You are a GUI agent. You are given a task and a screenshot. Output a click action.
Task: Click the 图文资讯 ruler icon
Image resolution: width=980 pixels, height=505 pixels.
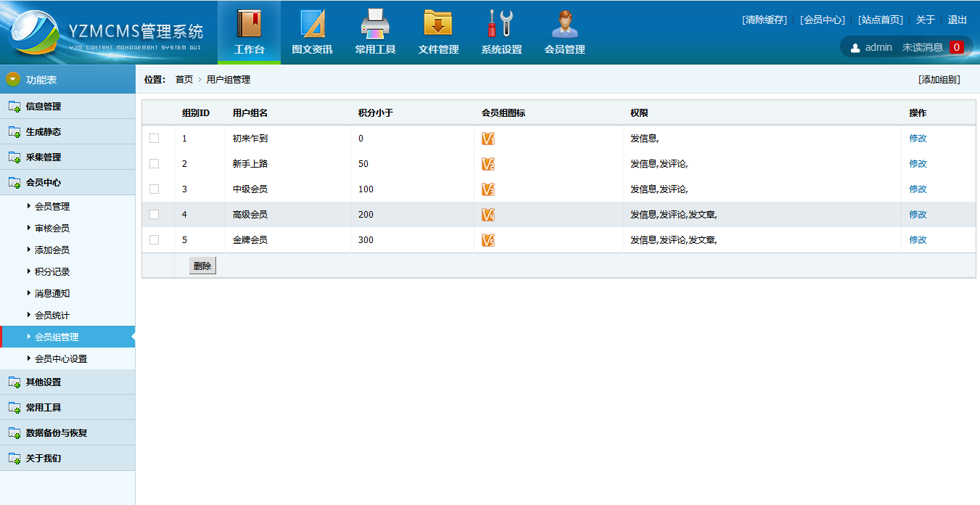click(312, 24)
